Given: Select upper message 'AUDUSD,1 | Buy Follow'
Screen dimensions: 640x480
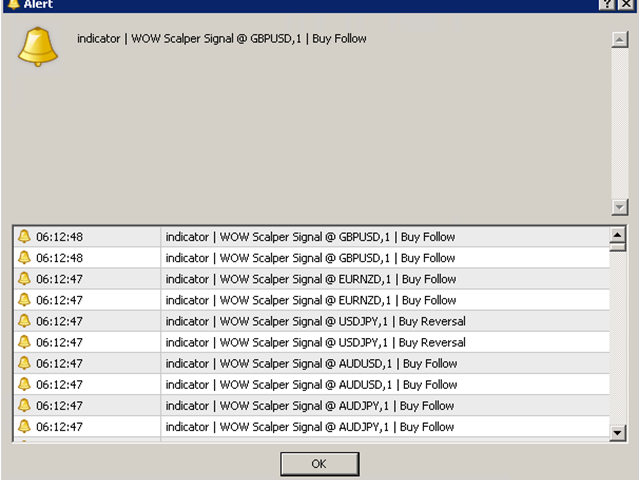Looking at the screenshot, I should 398,364.
